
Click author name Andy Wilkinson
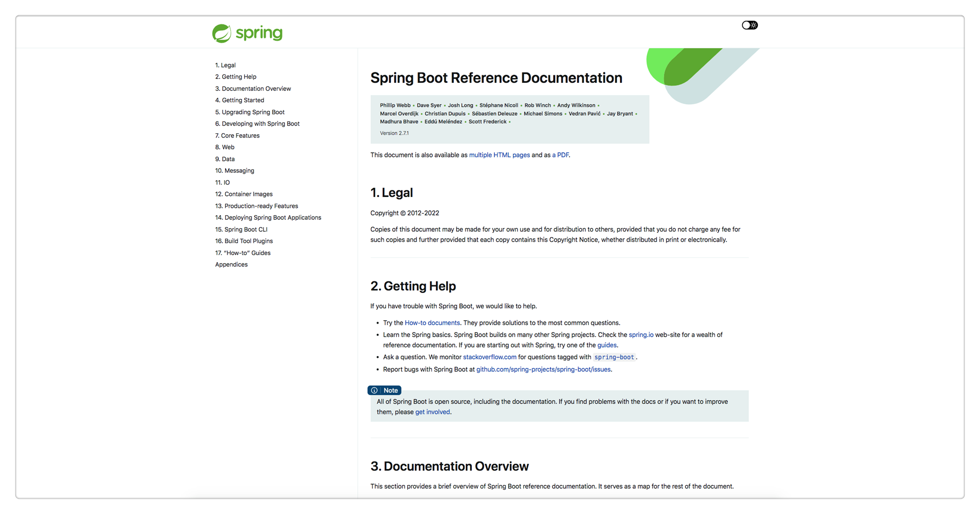576,106
